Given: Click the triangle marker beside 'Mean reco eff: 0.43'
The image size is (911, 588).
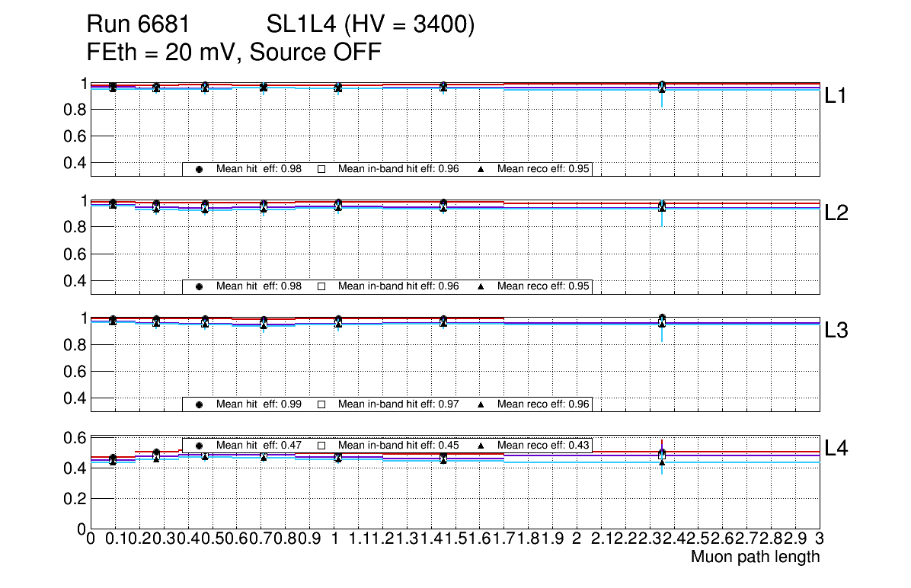Looking at the screenshot, I should coord(481,446).
